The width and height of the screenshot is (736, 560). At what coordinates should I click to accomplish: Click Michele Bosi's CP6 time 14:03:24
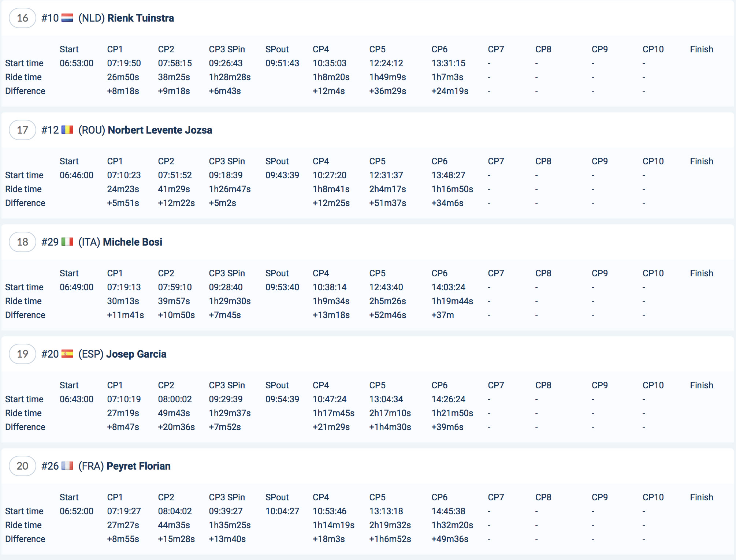[x=448, y=287]
